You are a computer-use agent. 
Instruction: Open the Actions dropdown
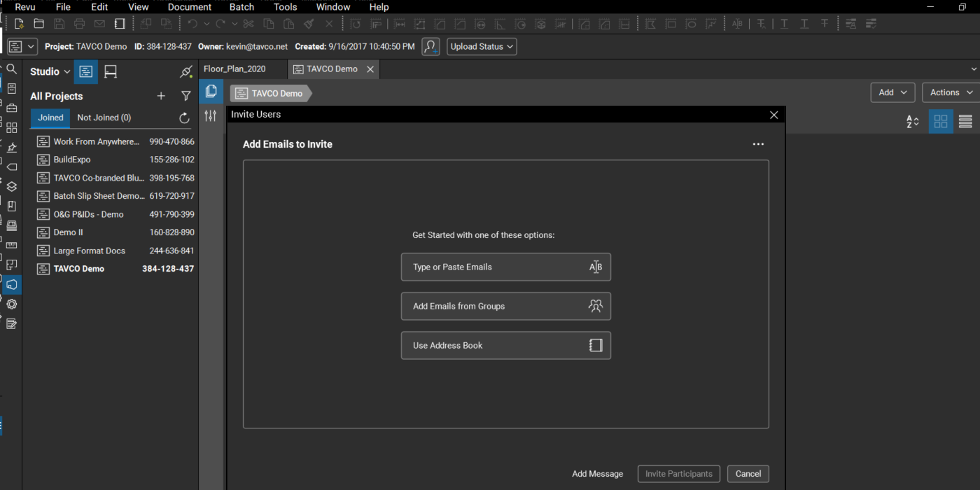pyautogui.click(x=951, y=92)
